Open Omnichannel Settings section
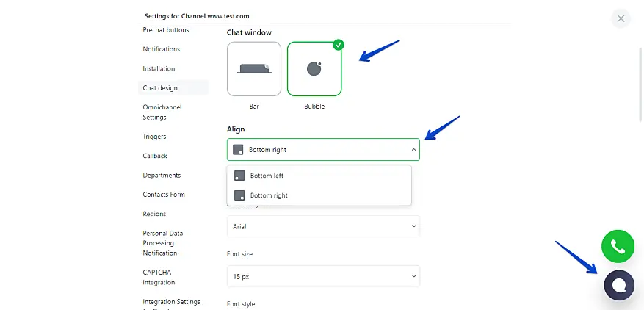This screenshot has width=644, height=310. click(162, 112)
